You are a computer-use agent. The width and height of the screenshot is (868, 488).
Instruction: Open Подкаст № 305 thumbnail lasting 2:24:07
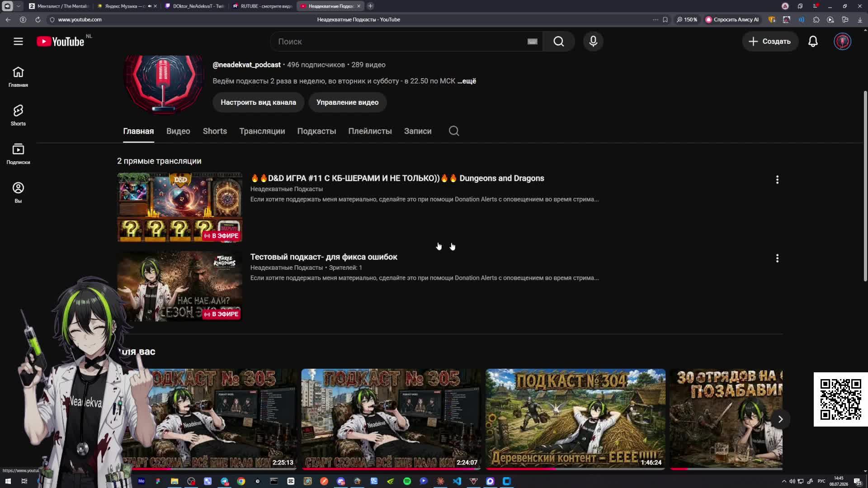[x=391, y=419]
